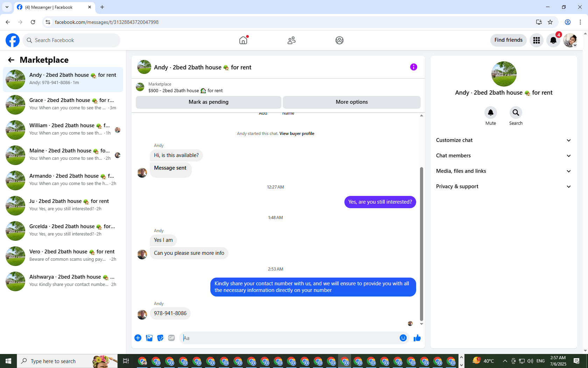The image size is (588, 368).
Task: Open the Groups icon in top navigation
Action: tap(339, 40)
